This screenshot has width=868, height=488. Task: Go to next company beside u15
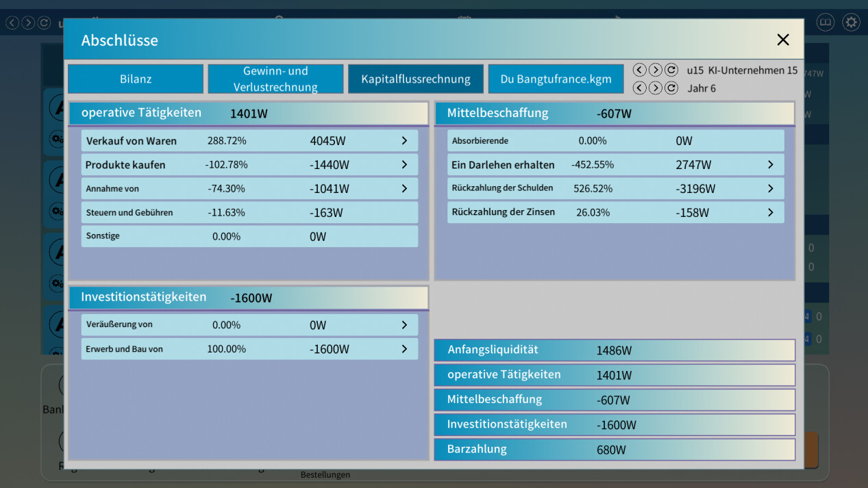655,70
